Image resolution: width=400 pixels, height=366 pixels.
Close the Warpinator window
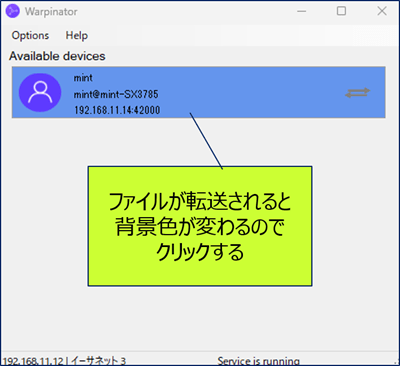382,11
